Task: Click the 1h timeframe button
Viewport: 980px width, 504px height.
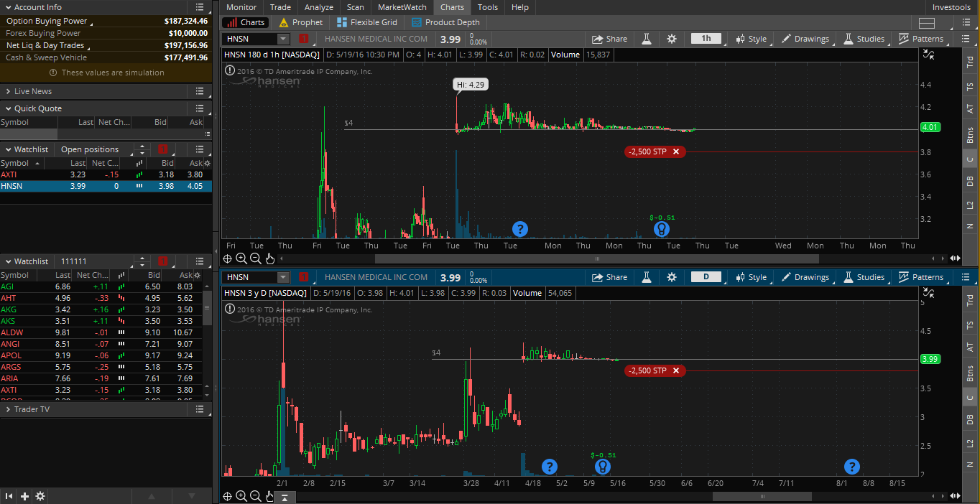Action: [706, 39]
